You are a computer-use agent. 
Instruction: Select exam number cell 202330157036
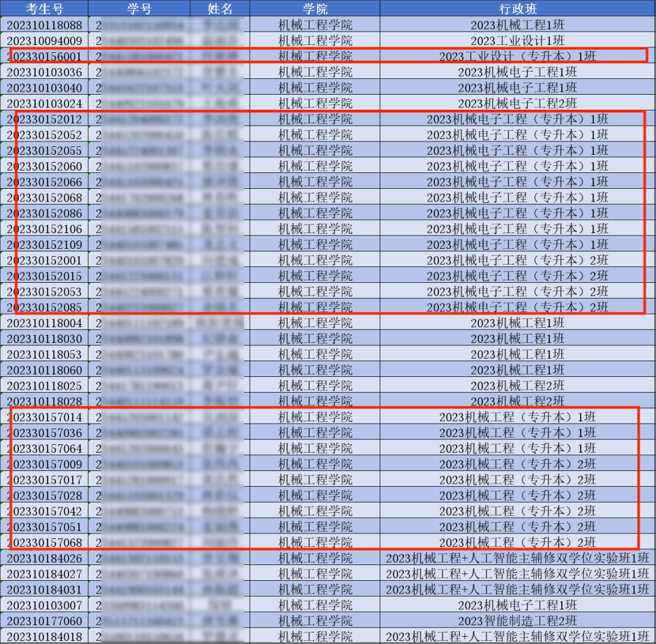(x=44, y=432)
